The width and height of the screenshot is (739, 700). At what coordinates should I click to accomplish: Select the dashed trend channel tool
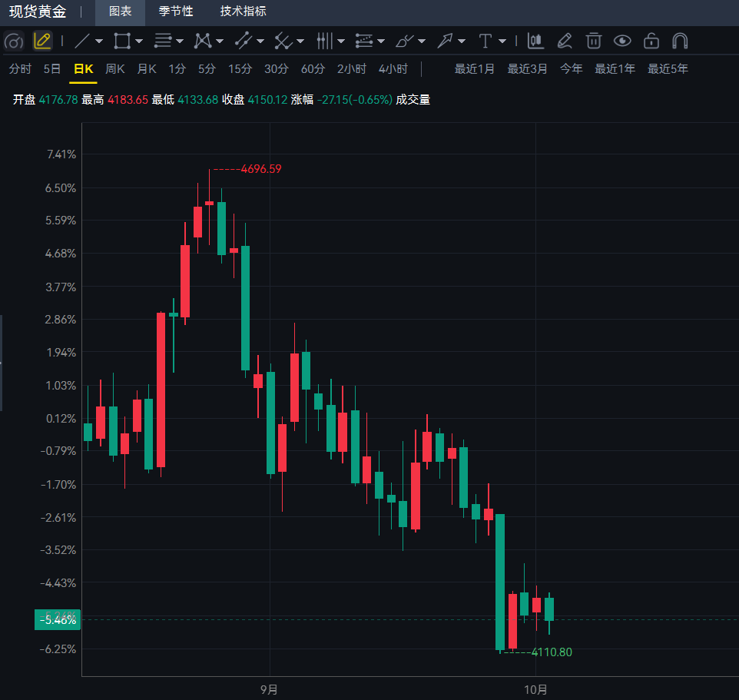pyautogui.click(x=244, y=41)
